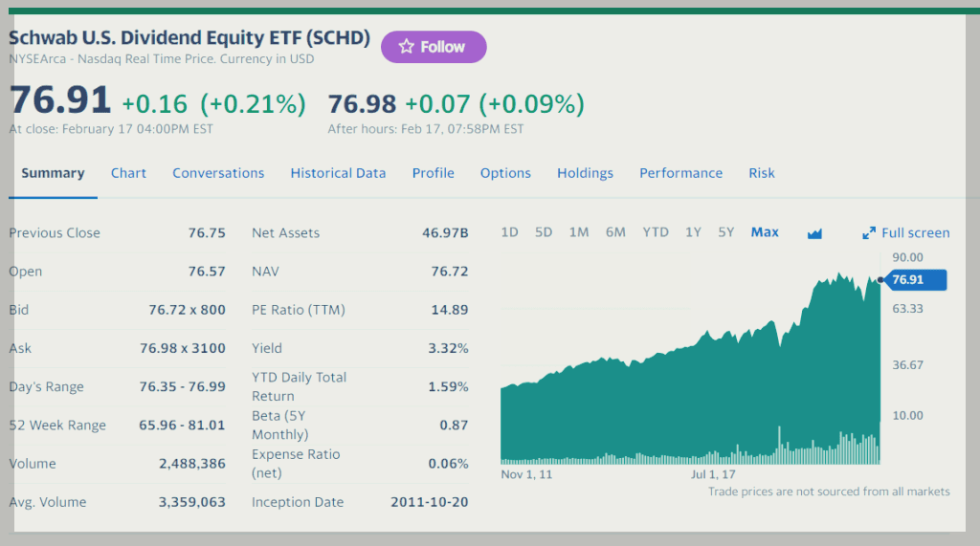Click the Schwab U.S. Dividend Equity ETF title

click(x=189, y=38)
